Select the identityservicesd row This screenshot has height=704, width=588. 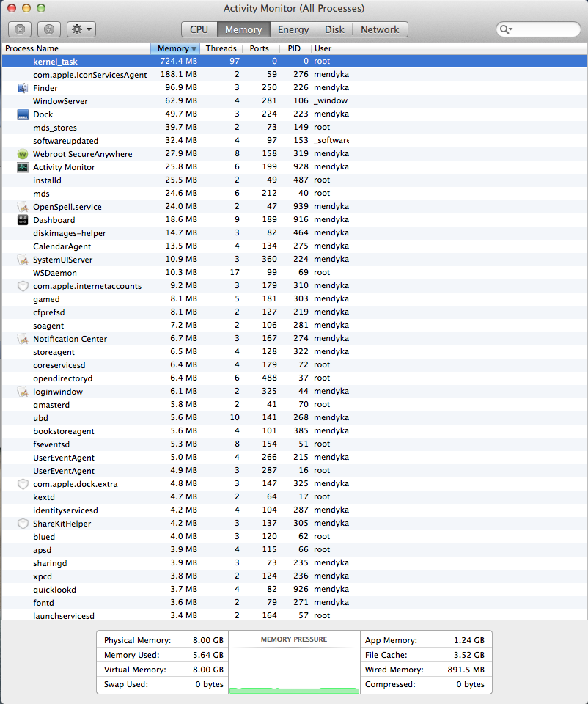[295, 510]
